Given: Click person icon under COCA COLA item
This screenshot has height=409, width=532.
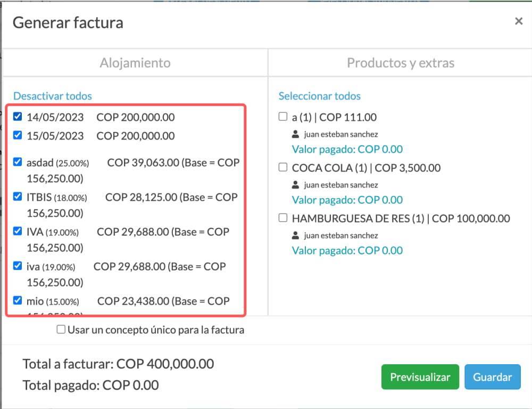Looking at the screenshot, I should 295,185.
